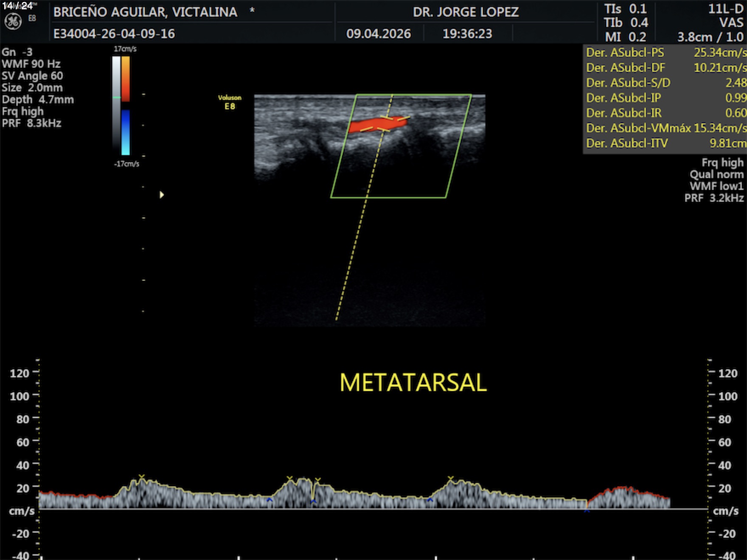Screen dimensions: 747x560
Task: Click the PRF 8.3kHz parameter
Action: click(32, 123)
